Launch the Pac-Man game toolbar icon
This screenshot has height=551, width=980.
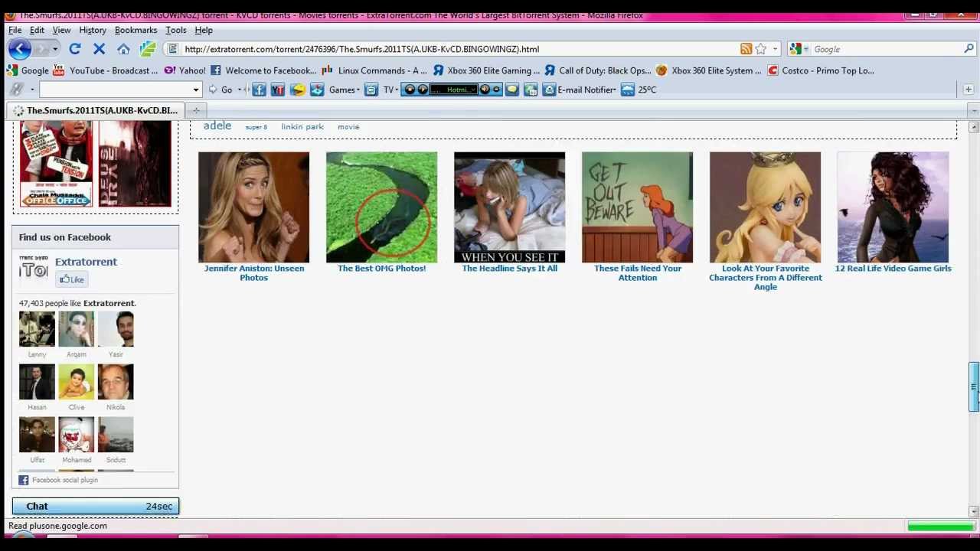pyautogui.click(x=297, y=90)
